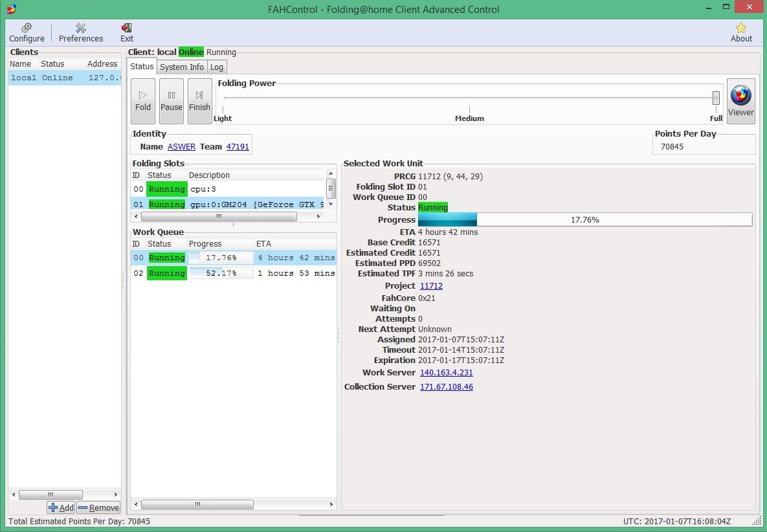Click the Estimated PPD value 69502
Viewport: 767px width, 532px height.
pos(430,263)
